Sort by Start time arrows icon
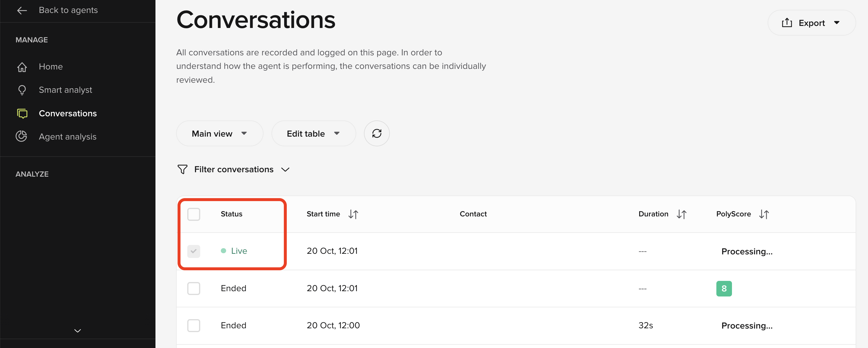The image size is (868, 348). click(x=353, y=214)
